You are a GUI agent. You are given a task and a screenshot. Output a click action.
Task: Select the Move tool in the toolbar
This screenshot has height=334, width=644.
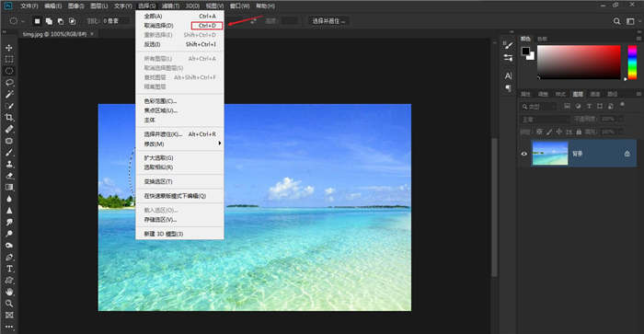pos(9,48)
